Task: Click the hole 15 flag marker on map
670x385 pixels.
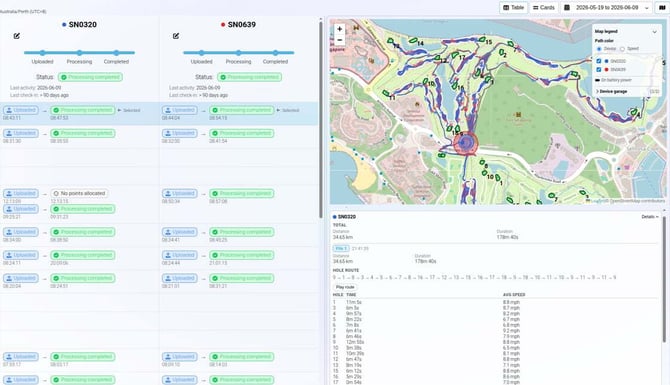Action: click(x=482, y=40)
